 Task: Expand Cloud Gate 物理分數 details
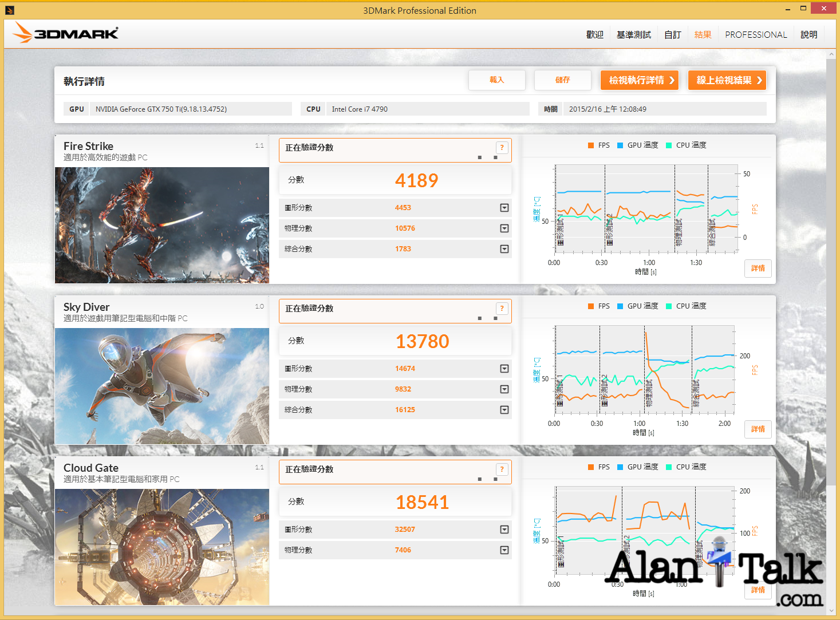(504, 550)
